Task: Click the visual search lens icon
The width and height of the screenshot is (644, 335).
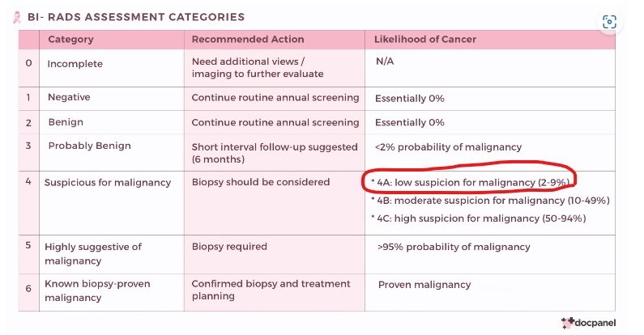Action: [609, 22]
